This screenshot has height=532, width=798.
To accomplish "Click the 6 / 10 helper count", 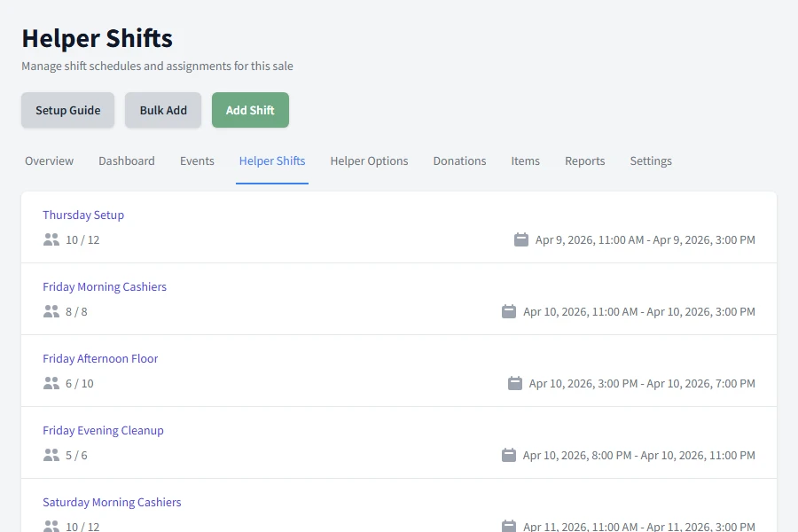I will (x=80, y=383).
